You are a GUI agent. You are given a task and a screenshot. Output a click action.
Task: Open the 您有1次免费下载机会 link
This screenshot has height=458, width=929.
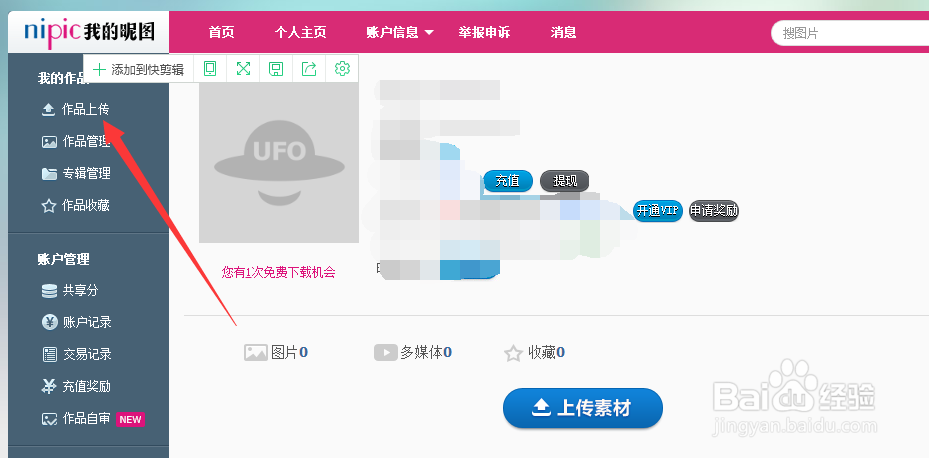point(279,271)
